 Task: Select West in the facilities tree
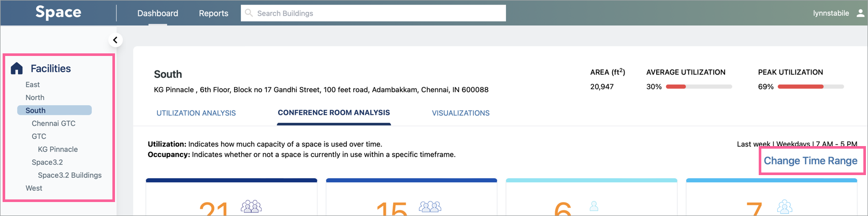pos(34,188)
